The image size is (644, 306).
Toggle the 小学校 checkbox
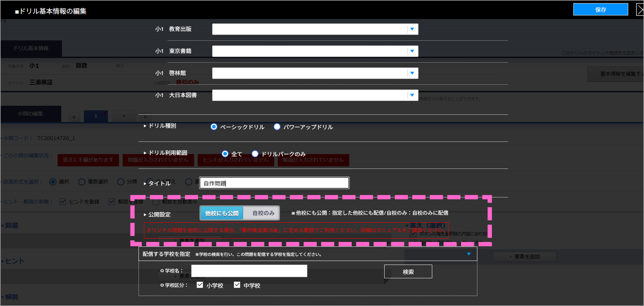200,285
